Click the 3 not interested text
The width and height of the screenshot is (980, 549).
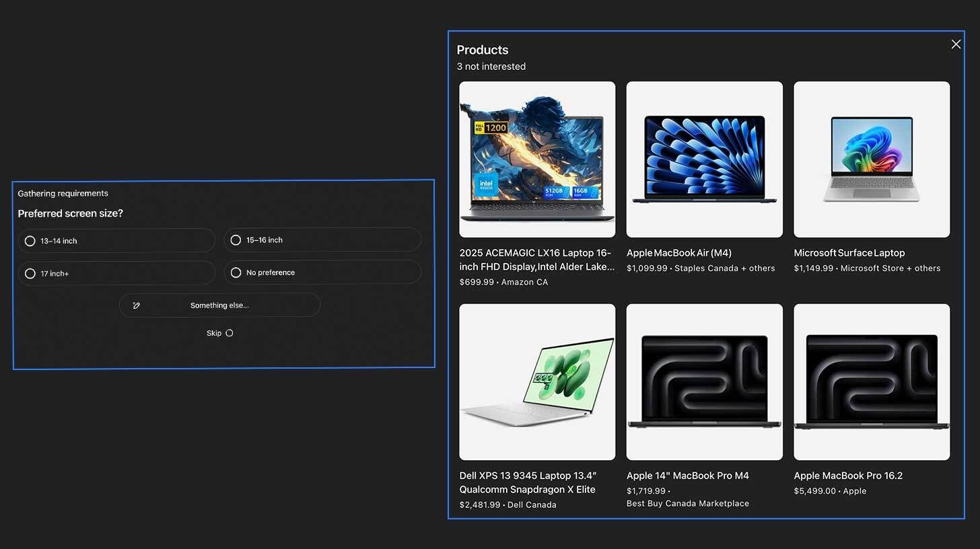click(491, 67)
